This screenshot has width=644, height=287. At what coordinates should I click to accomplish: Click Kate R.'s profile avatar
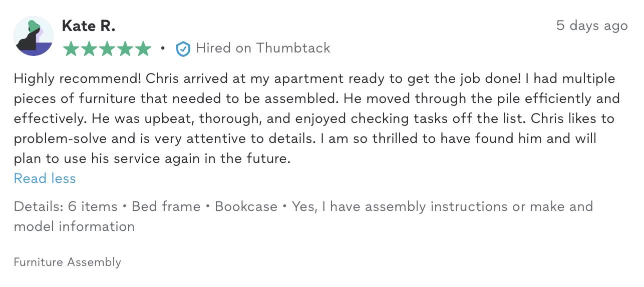(x=34, y=36)
